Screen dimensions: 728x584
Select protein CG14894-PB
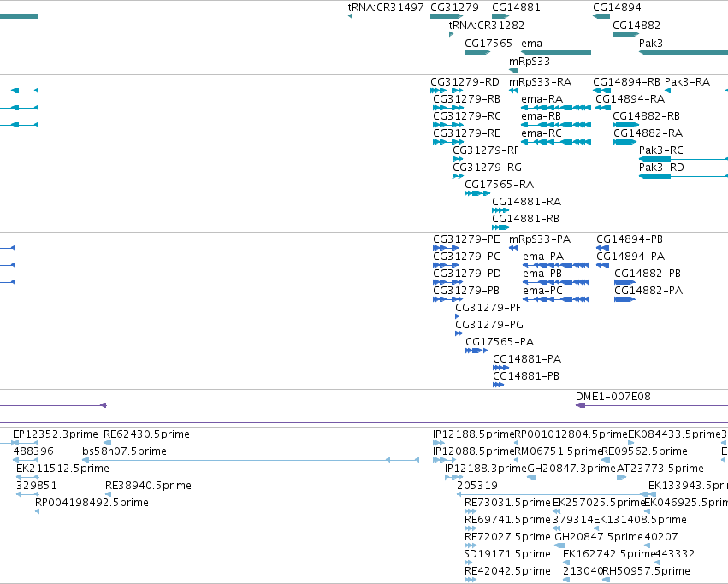pos(602,248)
